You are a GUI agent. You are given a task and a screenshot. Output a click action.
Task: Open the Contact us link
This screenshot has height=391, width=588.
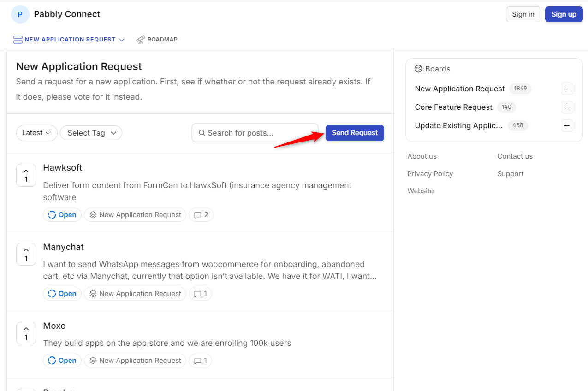pyautogui.click(x=515, y=156)
